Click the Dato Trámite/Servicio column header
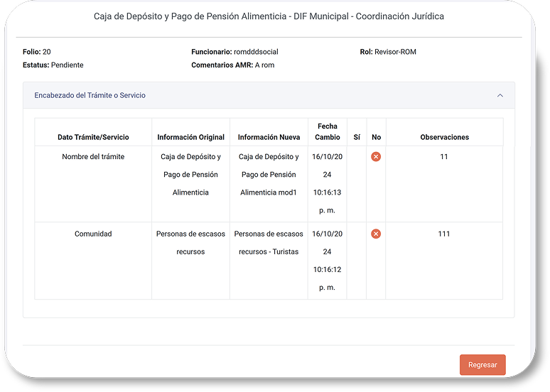 tap(93, 137)
